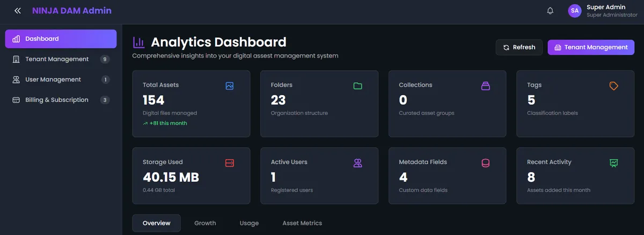Image resolution: width=644 pixels, height=235 pixels.
Task: Click the green Folders icon
Action: [358, 86]
